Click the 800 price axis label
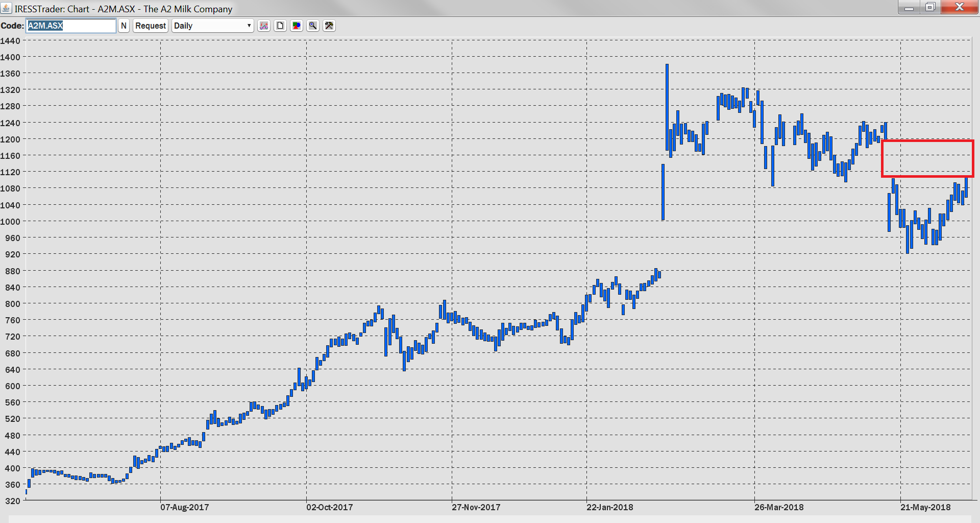The height and width of the screenshot is (523, 980). [13, 304]
